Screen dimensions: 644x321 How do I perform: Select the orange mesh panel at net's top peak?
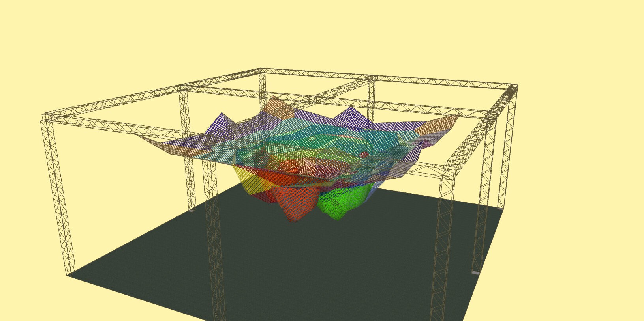point(279,107)
